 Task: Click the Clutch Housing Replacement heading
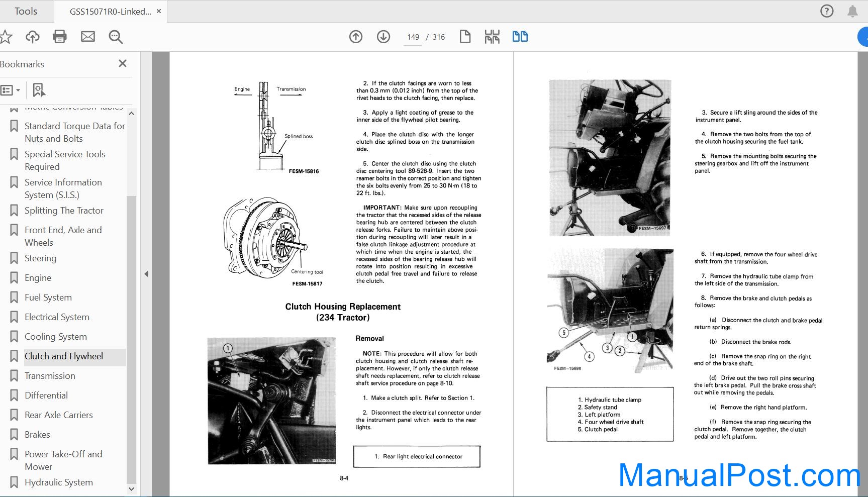[343, 312]
